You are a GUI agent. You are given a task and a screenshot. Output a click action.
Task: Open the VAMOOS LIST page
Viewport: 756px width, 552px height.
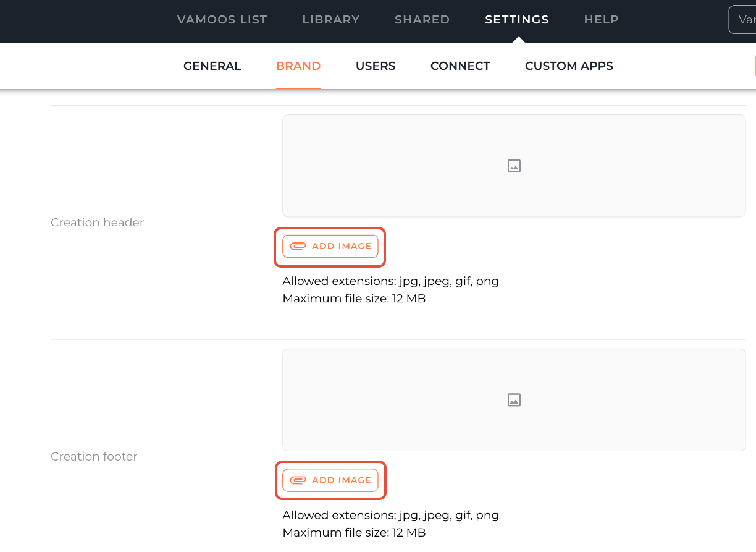[222, 19]
